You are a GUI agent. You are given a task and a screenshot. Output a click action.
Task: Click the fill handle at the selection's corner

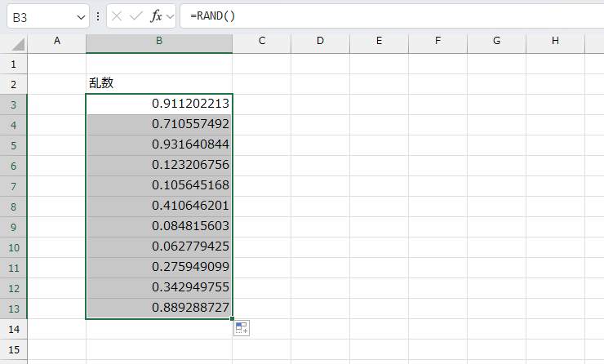click(x=233, y=318)
